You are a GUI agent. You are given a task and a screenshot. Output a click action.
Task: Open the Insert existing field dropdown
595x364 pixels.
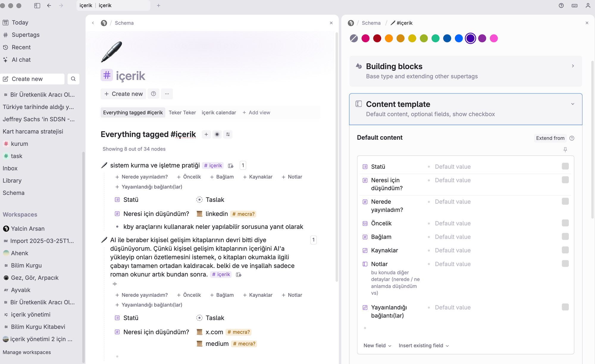(424, 345)
